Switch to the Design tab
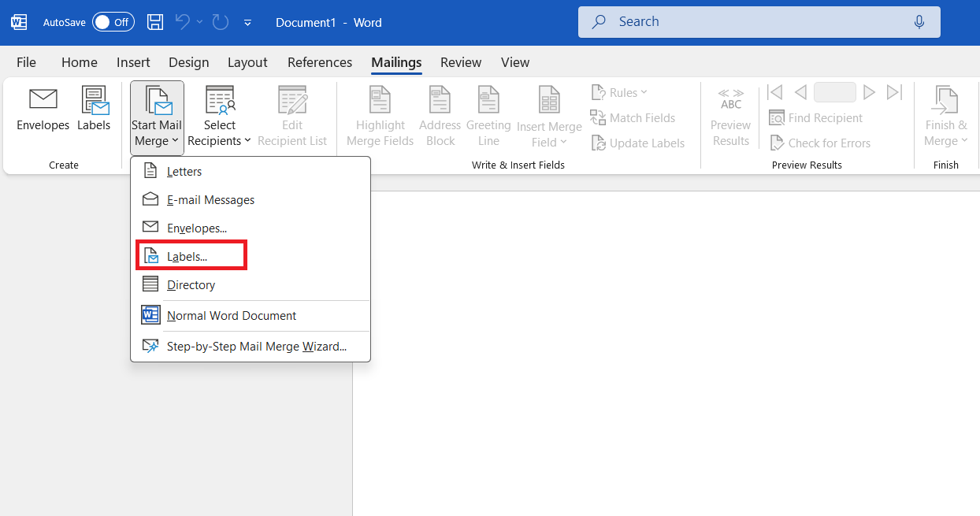Screen dimensions: 980x516 point(189,62)
